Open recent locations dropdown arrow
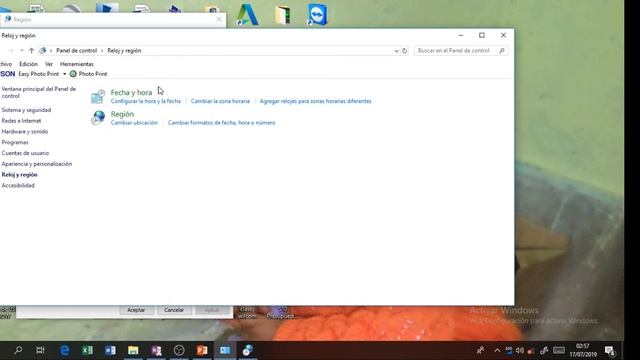The image size is (640, 360). pyautogui.click(x=22, y=51)
